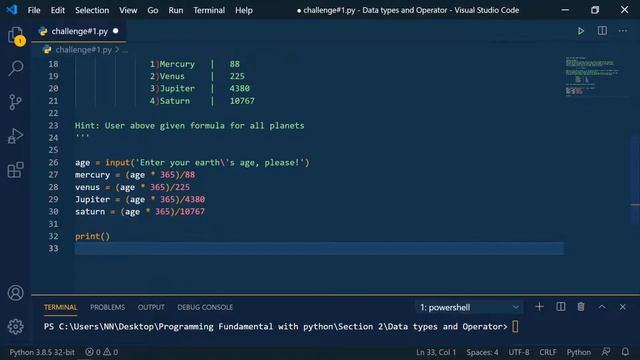Switch to the TERMINAL panel tab

(60, 307)
